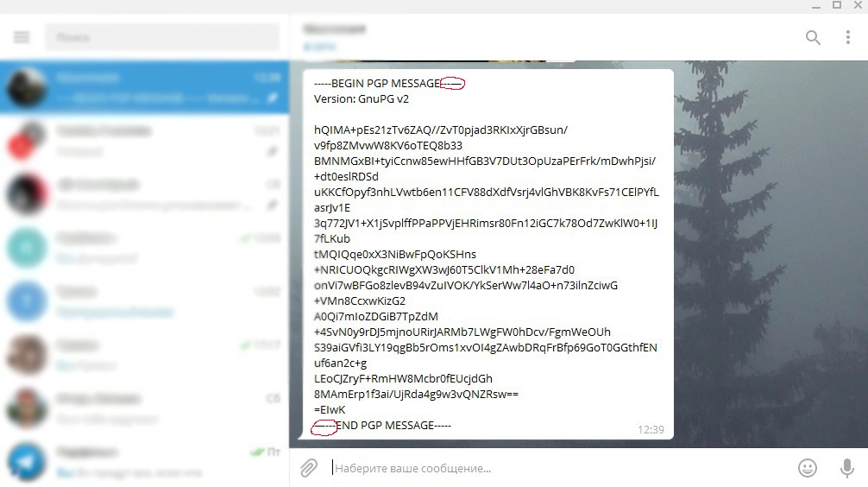Open the emoji smiley picker

pos(807,468)
